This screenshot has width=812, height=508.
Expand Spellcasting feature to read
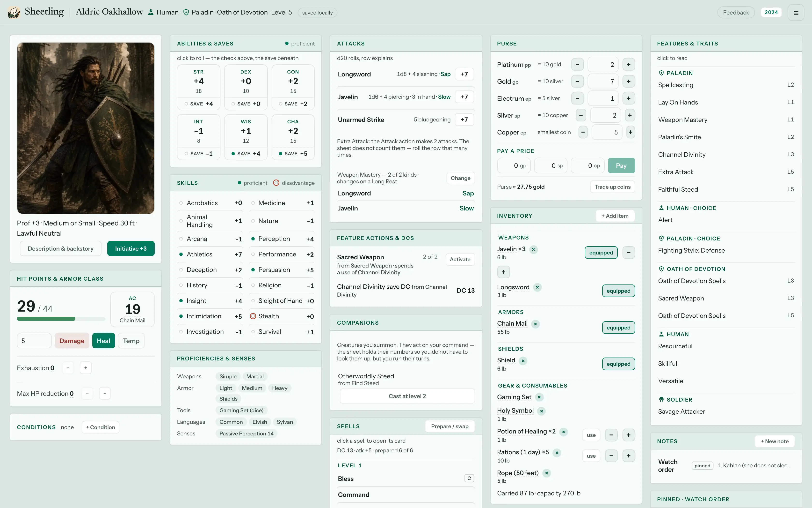click(x=726, y=85)
